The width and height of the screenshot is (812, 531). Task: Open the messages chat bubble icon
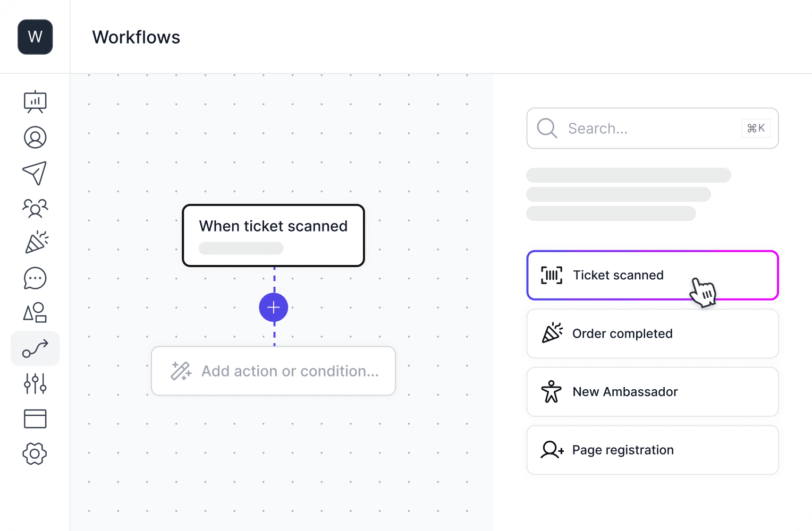(x=35, y=278)
